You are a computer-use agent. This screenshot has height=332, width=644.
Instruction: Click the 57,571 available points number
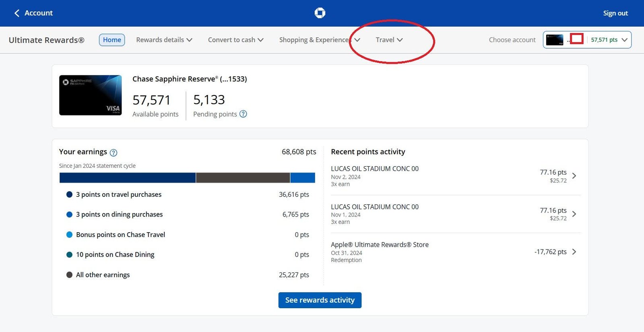click(152, 100)
